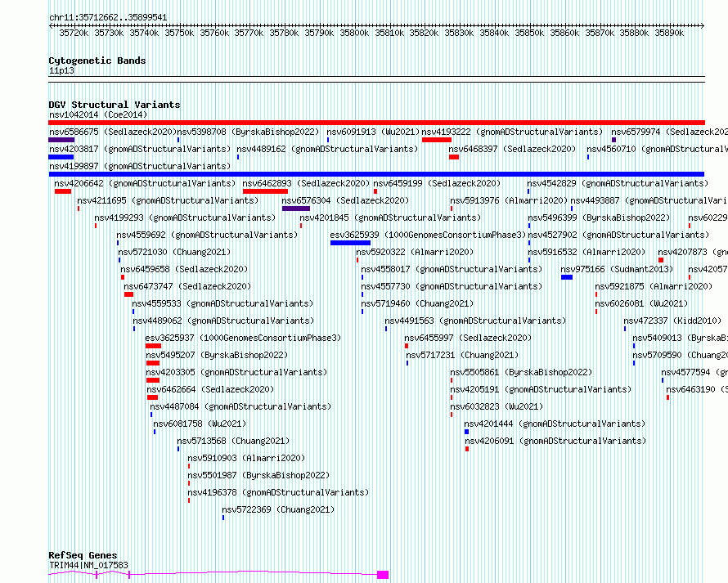Click the red nsv6473747 variant bar
The height and width of the screenshot is (583, 728).
128,294
